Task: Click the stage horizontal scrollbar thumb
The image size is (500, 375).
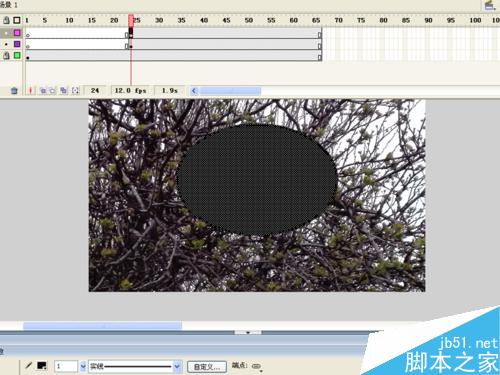Action: tap(102, 325)
